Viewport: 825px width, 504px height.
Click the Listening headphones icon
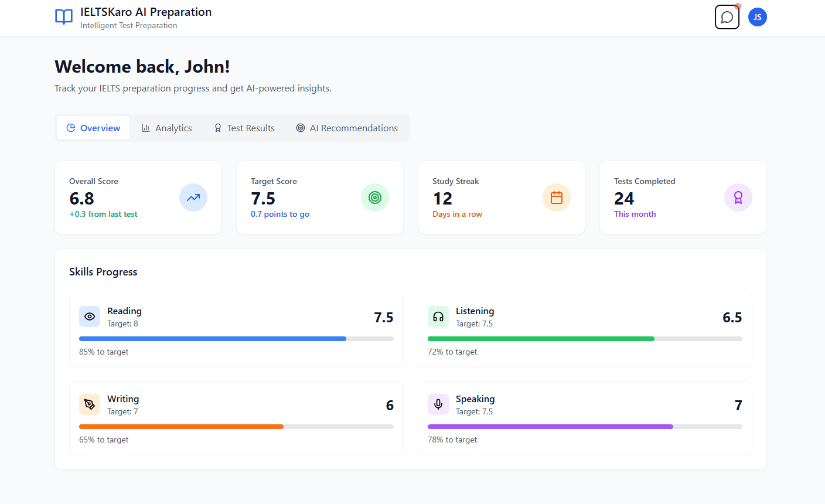click(438, 316)
